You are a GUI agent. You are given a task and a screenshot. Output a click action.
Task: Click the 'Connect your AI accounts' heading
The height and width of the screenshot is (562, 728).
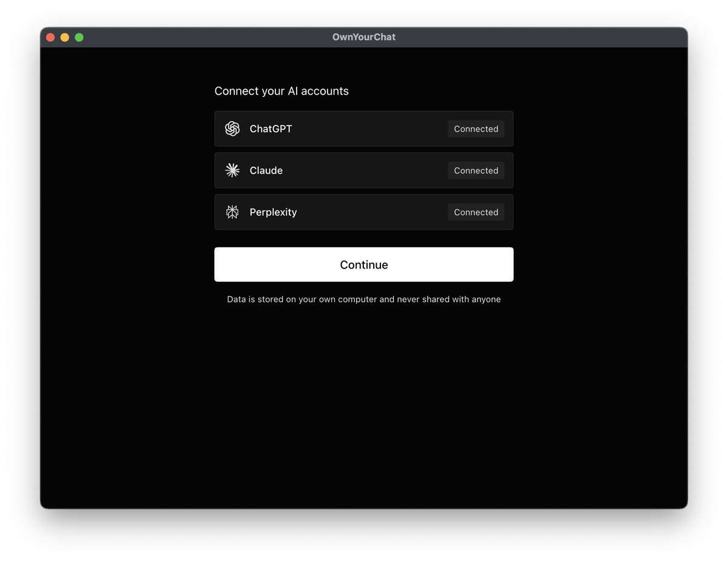281,91
